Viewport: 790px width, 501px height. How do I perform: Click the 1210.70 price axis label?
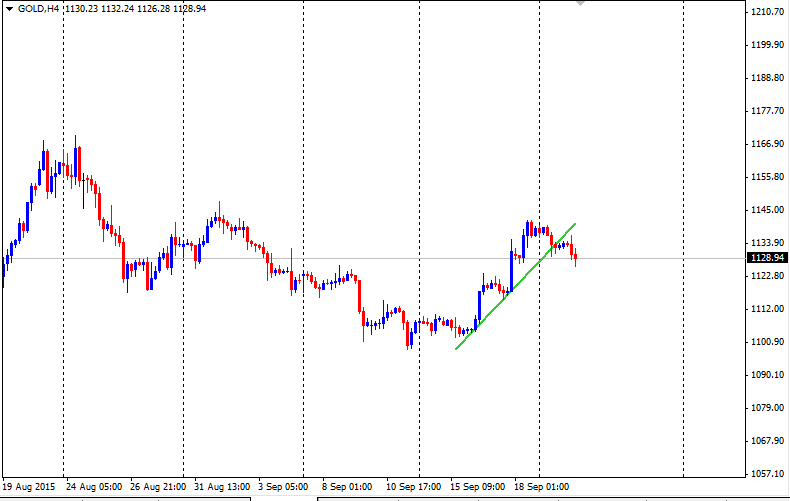tap(767, 12)
